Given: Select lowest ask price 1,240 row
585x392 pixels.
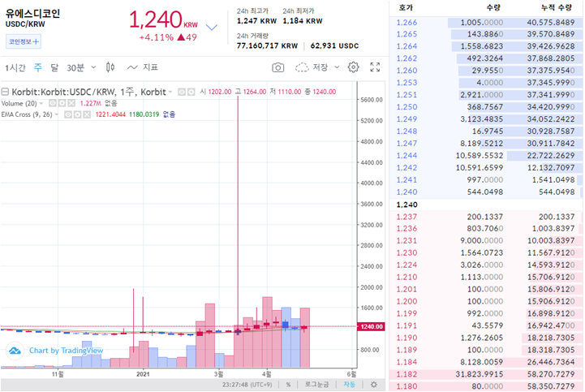Looking at the screenshot, I should point(486,192).
